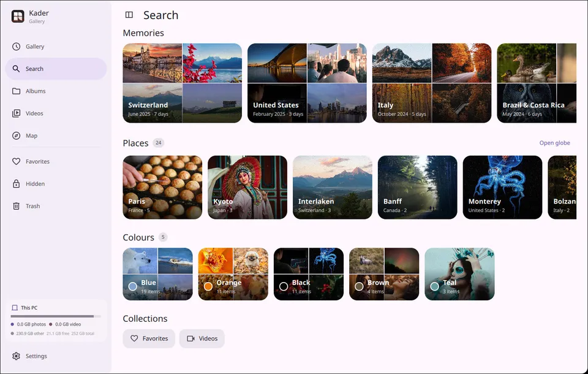The image size is (588, 374).
Task: Click the This PC storage usage bar
Action: point(56,316)
